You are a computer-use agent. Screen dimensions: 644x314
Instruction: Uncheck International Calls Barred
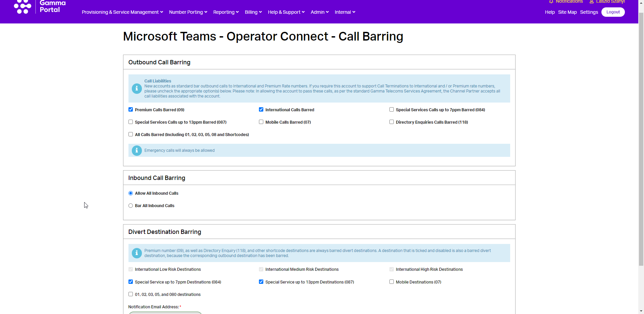(x=261, y=110)
